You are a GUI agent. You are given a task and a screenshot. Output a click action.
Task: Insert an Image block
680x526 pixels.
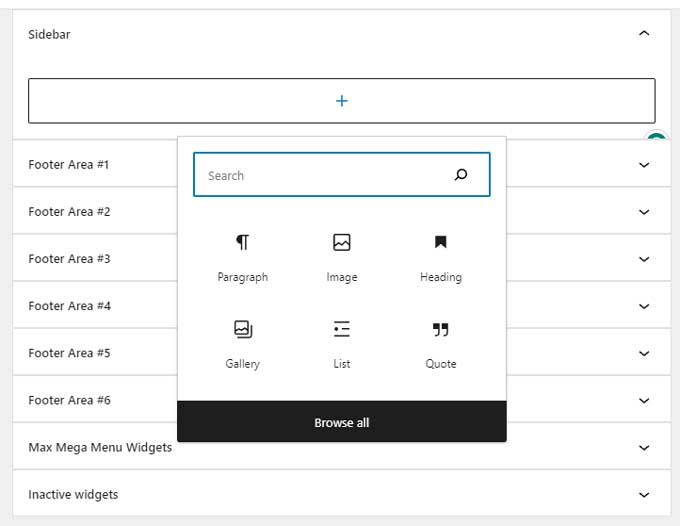click(x=342, y=258)
